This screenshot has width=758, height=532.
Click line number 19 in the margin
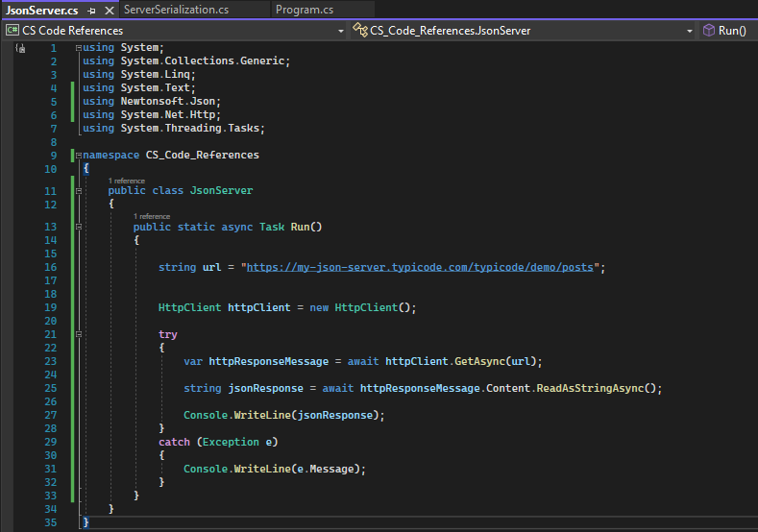pyautogui.click(x=50, y=307)
